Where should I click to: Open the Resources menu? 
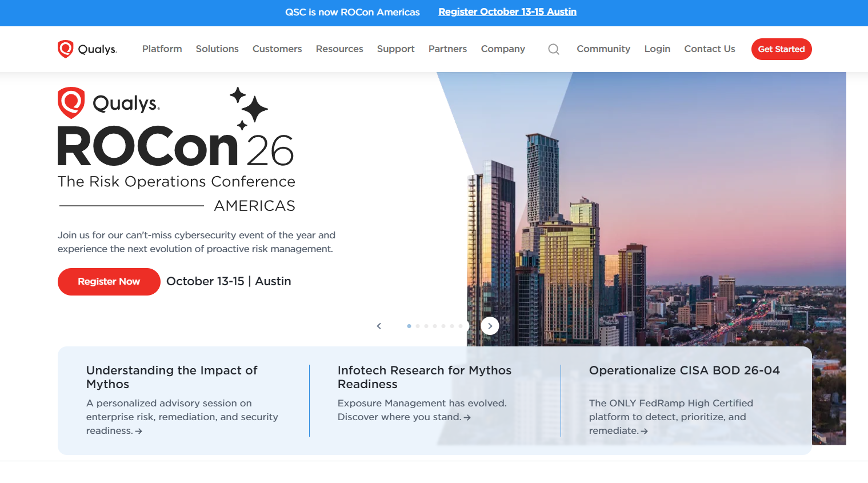[x=339, y=49]
